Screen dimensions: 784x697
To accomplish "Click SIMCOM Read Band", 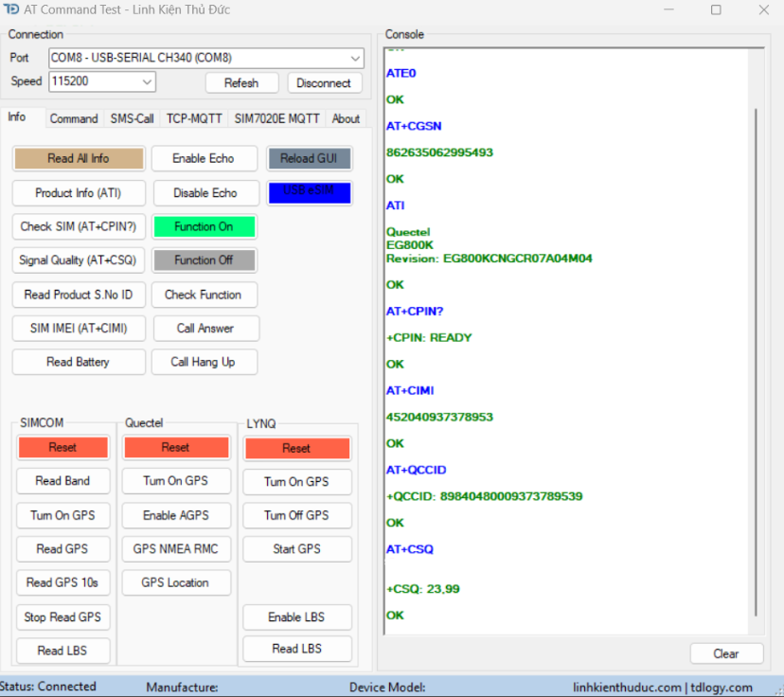I will click(63, 480).
